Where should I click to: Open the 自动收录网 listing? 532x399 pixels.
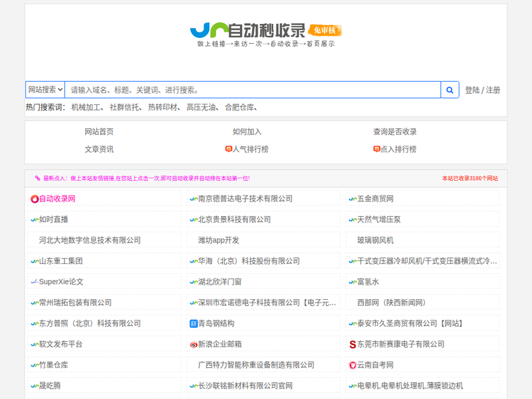click(x=57, y=199)
